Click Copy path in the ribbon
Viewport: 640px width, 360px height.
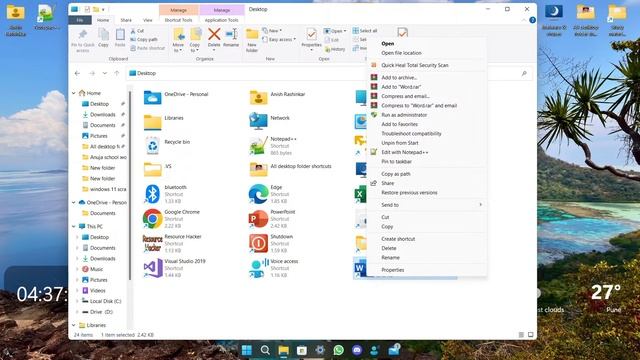coord(144,40)
